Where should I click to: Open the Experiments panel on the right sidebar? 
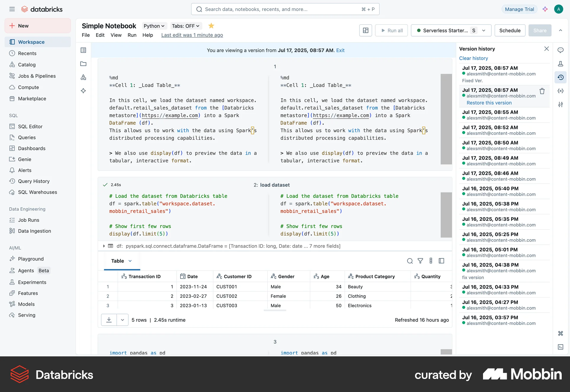(560, 64)
